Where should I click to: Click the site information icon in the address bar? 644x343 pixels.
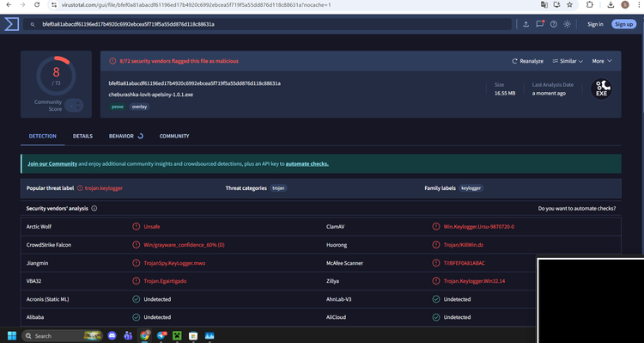[54, 5]
